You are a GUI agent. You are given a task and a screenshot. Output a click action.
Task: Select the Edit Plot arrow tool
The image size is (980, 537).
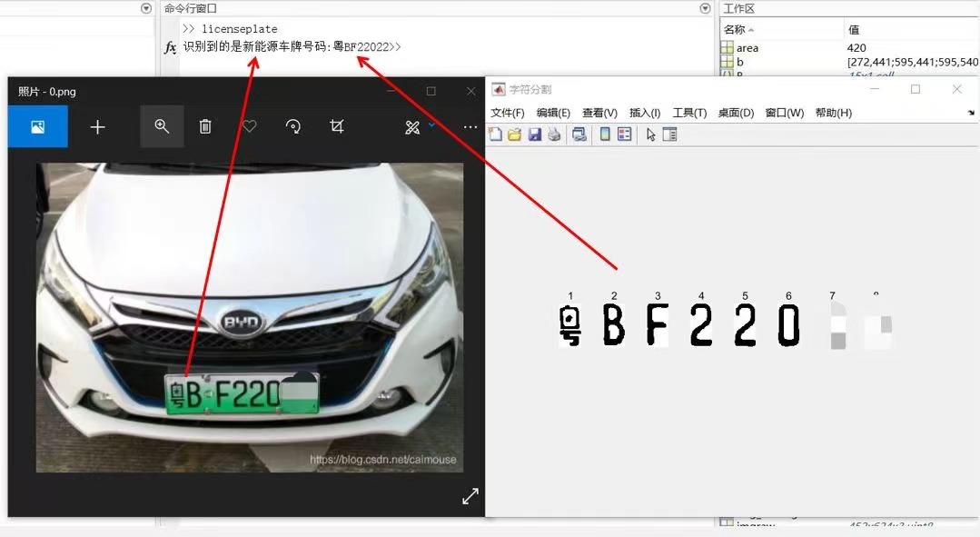point(650,134)
